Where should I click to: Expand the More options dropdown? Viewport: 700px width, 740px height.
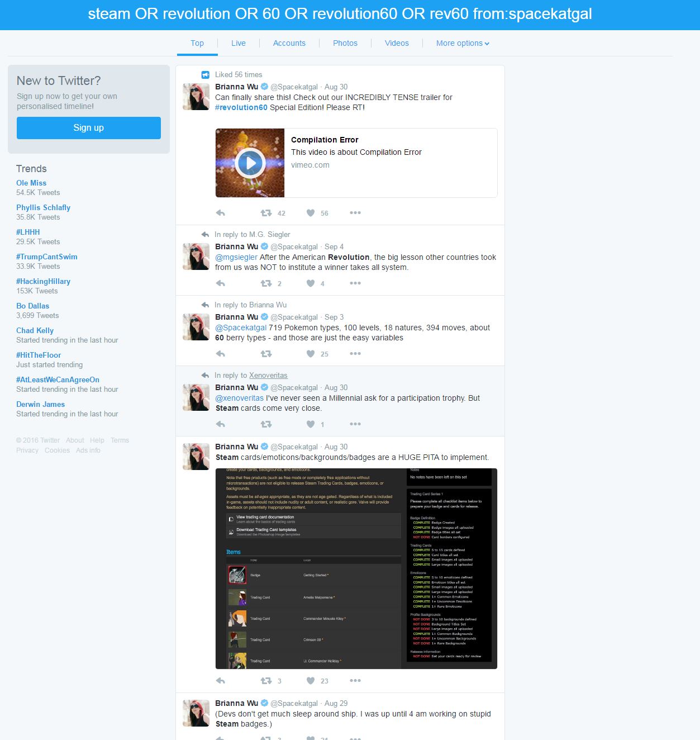[x=463, y=43]
